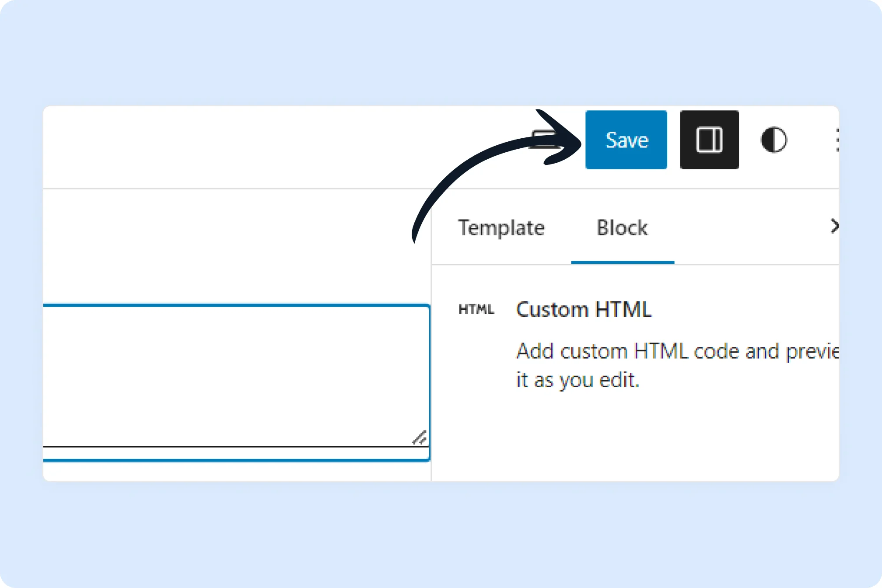Viewport: 882px width, 588px height.
Task: Open the Styles half-circle icon
Action: 774,140
